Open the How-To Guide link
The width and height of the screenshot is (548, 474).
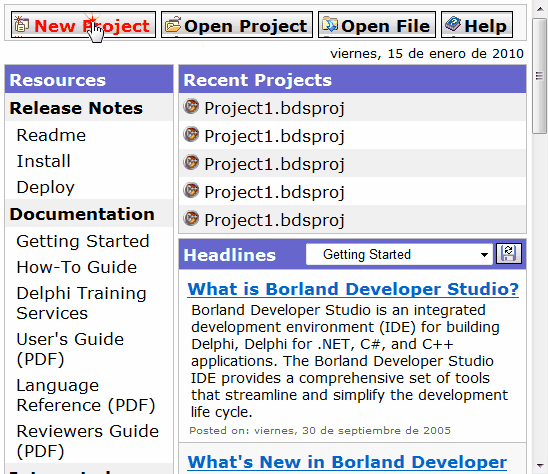click(77, 267)
